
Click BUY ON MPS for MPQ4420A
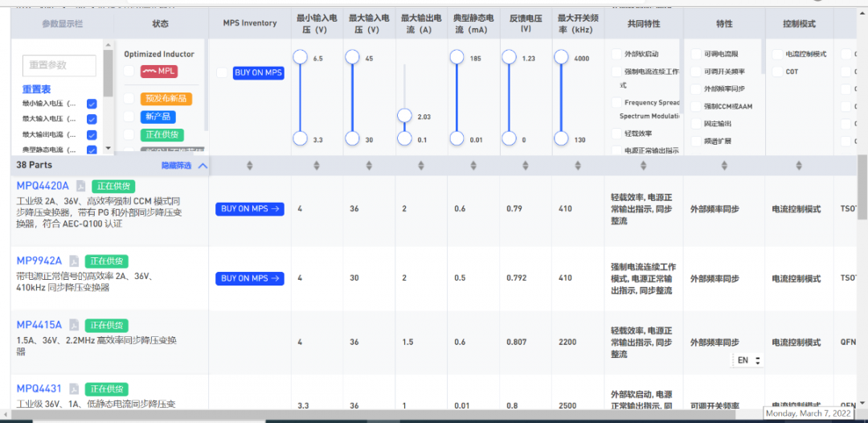coord(250,209)
